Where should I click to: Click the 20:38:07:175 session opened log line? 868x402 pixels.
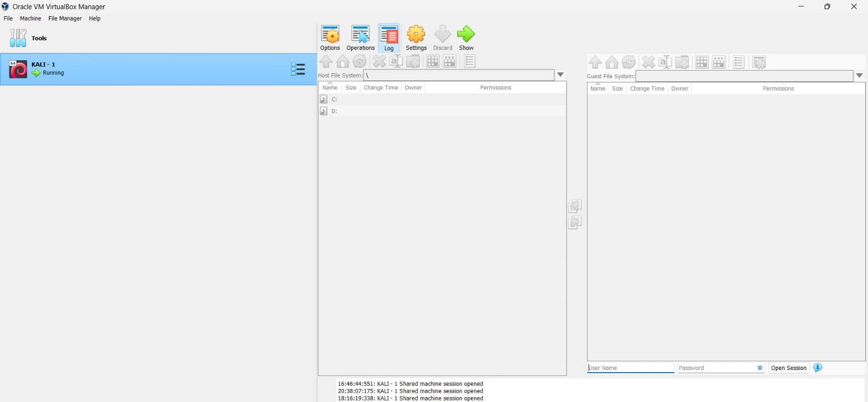click(x=410, y=391)
